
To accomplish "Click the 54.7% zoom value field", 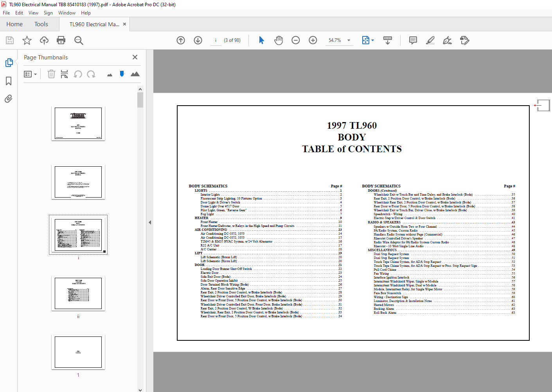I will pyautogui.click(x=335, y=40).
